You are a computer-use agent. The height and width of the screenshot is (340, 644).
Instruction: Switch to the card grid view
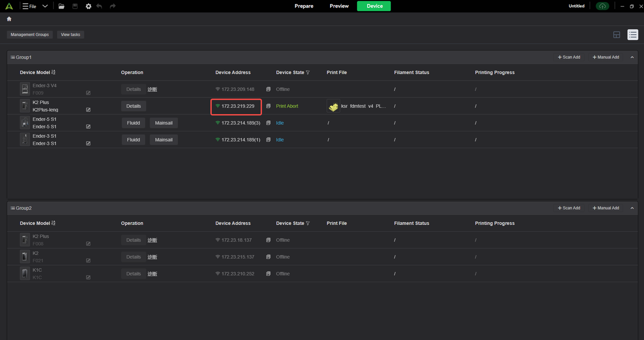tap(617, 35)
